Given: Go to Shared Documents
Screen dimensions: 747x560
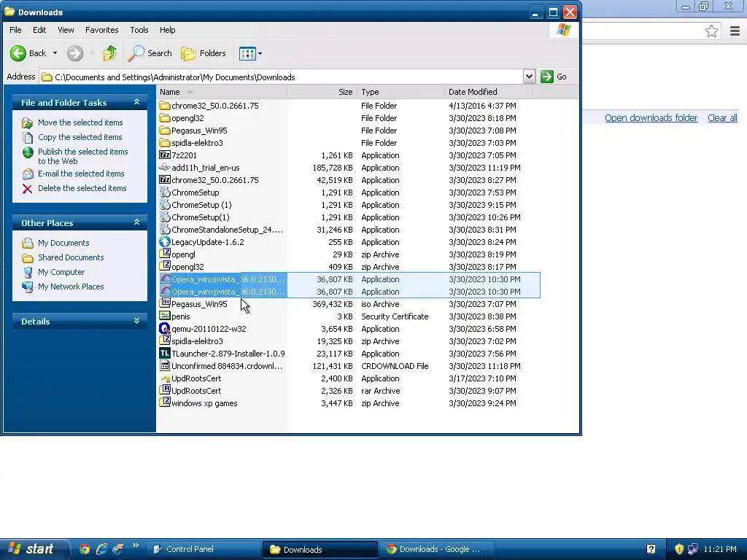Looking at the screenshot, I should pos(71,257).
